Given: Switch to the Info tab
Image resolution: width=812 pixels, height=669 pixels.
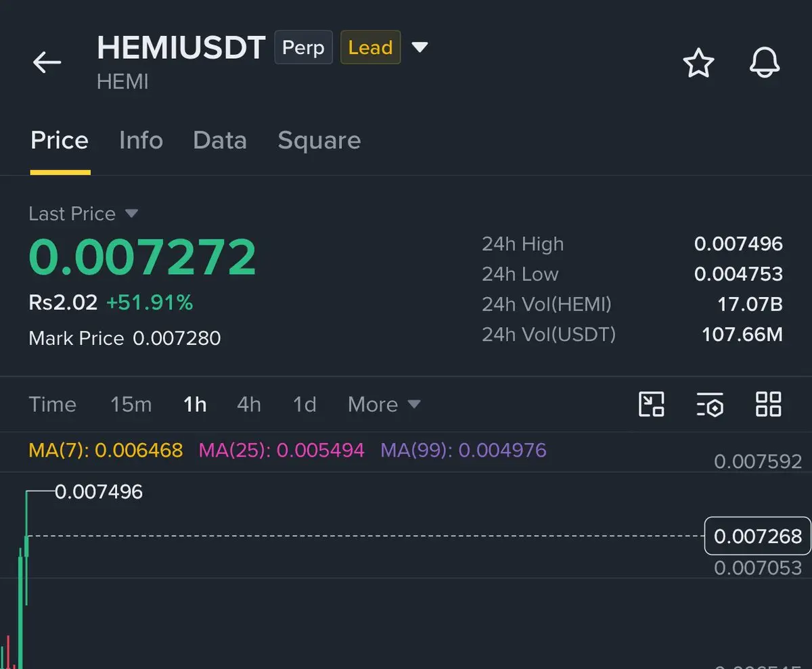Looking at the screenshot, I should (141, 141).
